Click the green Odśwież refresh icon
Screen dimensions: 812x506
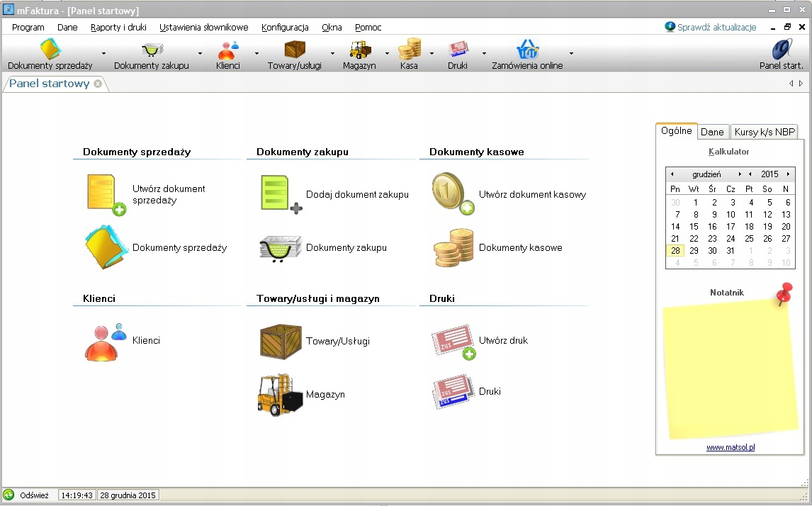[x=9, y=495]
